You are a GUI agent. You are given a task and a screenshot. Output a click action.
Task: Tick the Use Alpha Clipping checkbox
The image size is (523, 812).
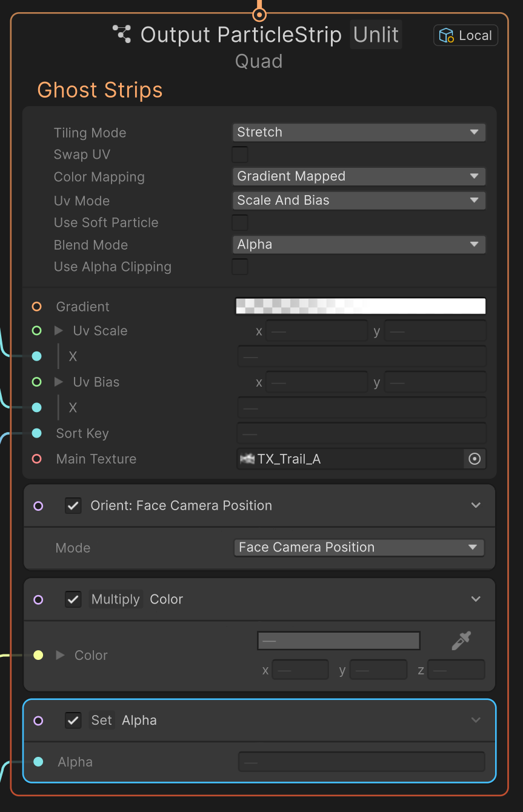240,267
